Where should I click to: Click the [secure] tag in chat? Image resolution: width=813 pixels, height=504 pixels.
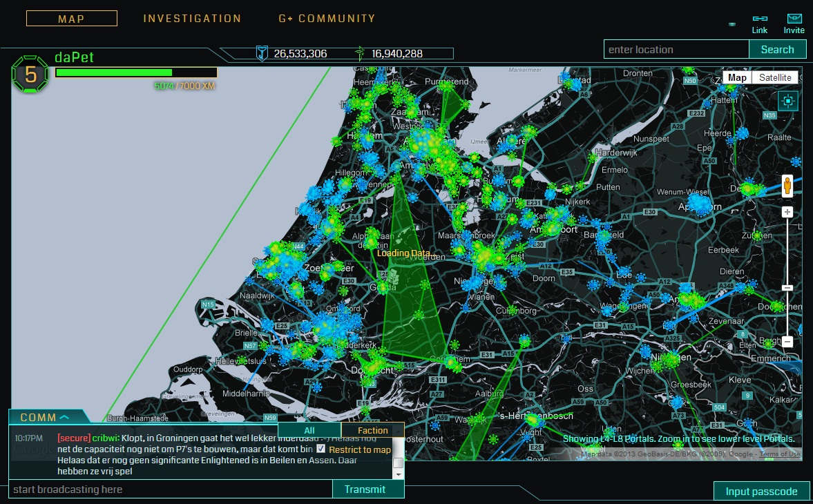pyautogui.click(x=74, y=438)
